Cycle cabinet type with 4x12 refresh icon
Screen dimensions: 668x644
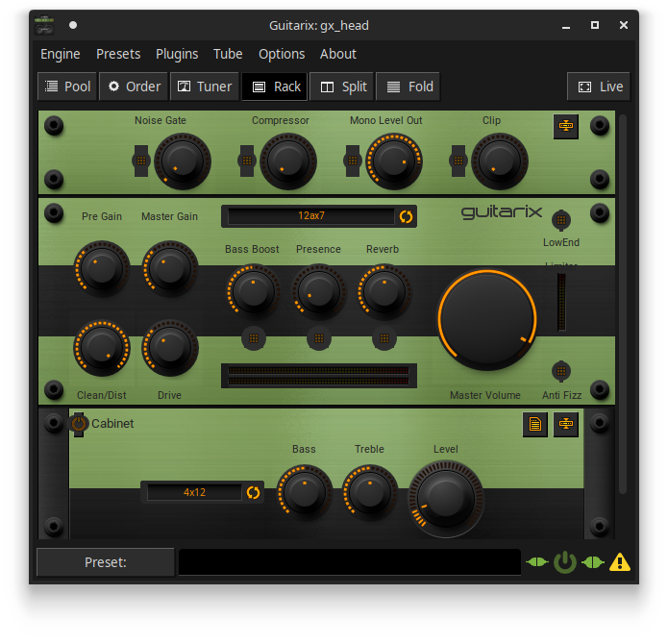coord(253,492)
